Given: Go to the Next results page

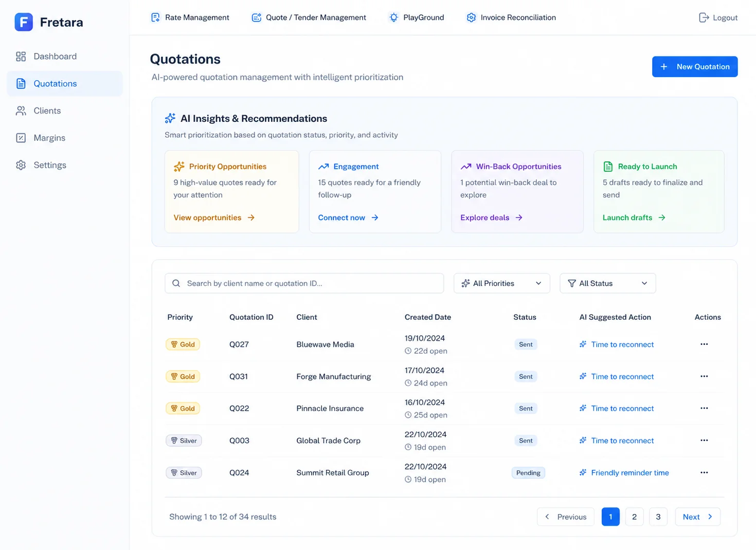Looking at the screenshot, I should click(697, 517).
